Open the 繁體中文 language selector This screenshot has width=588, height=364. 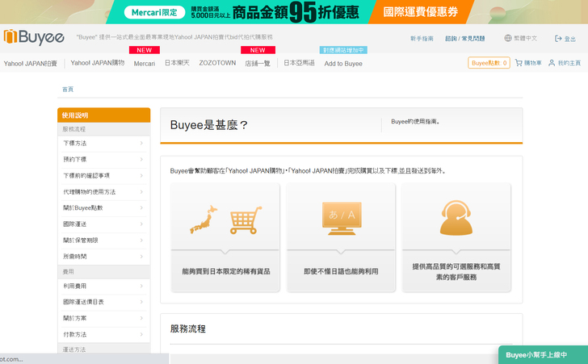click(x=526, y=38)
